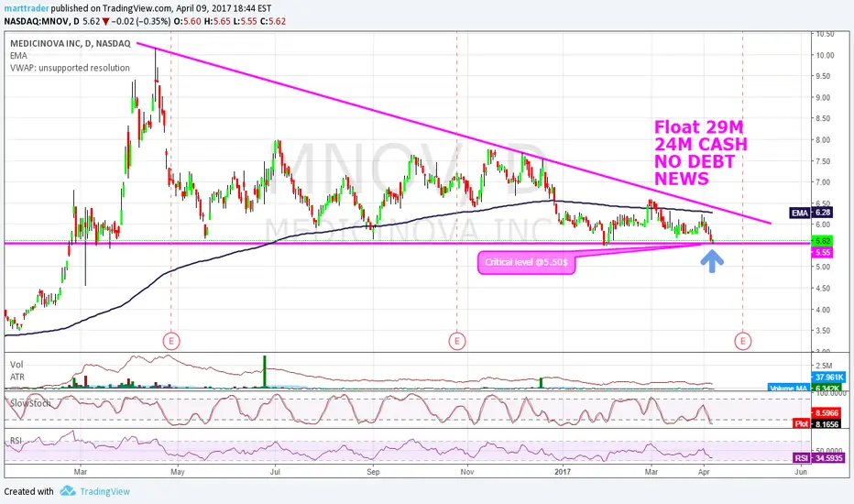
Task: Open the marttrader author profile link
Action: pyautogui.click(x=27, y=8)
